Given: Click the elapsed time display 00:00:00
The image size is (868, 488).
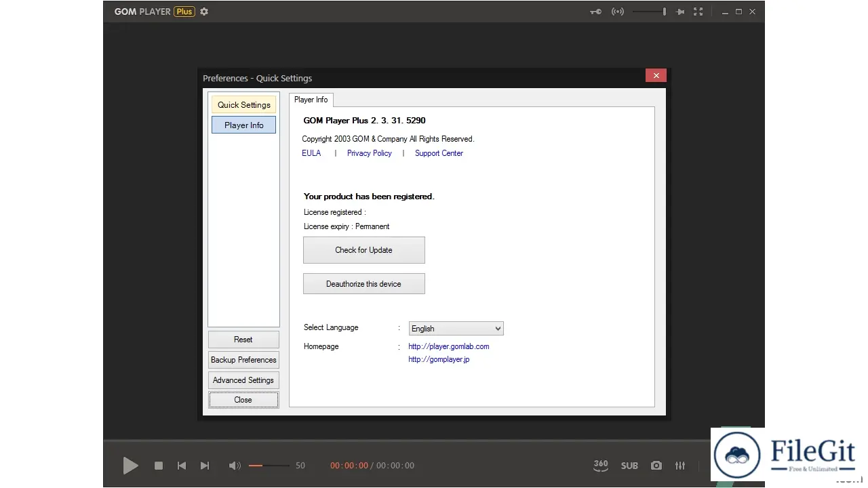Looking at the screenshot, I should coord(349,466).
